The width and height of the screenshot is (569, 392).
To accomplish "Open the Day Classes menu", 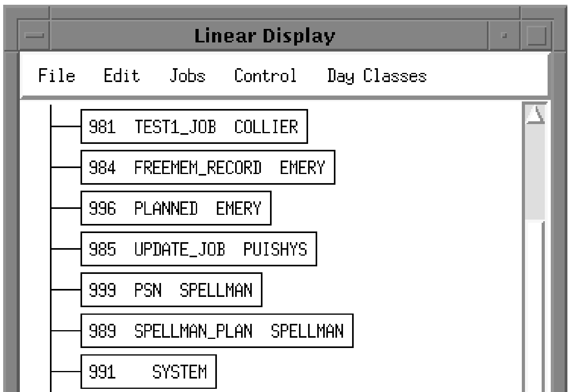I will coord(376,75).
